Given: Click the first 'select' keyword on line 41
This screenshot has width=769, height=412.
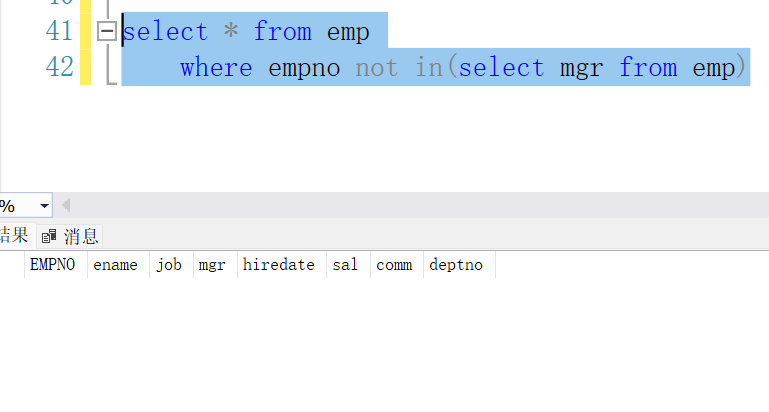Looking at the screenshot, I should click(165, 32).
